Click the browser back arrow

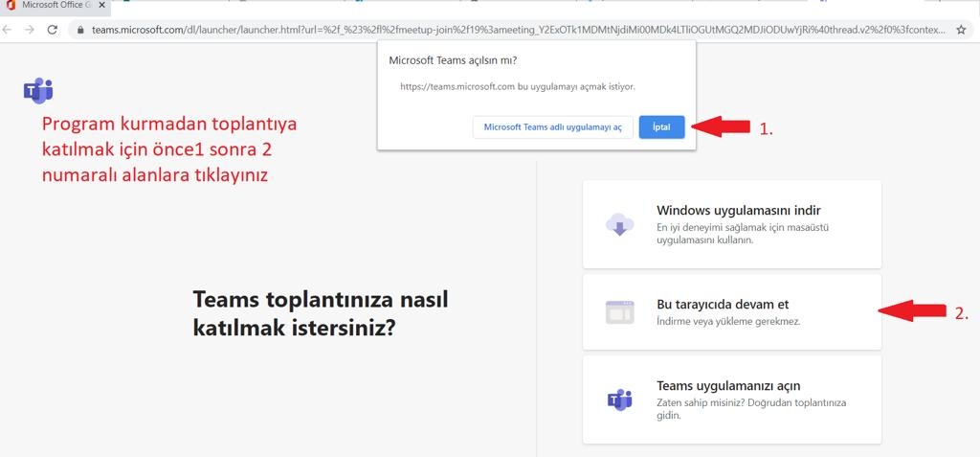[8, 30]
